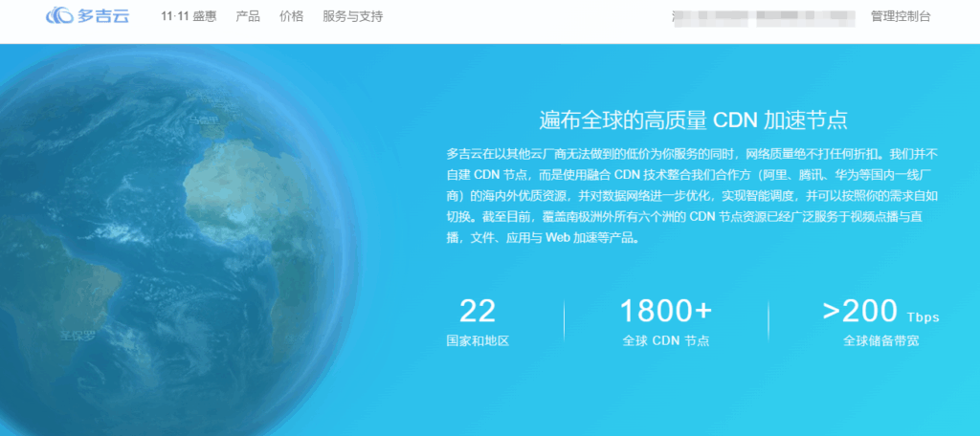Click the number 22 statistic
The height and width of the screenshot is (436, 980).
[478, 311]
